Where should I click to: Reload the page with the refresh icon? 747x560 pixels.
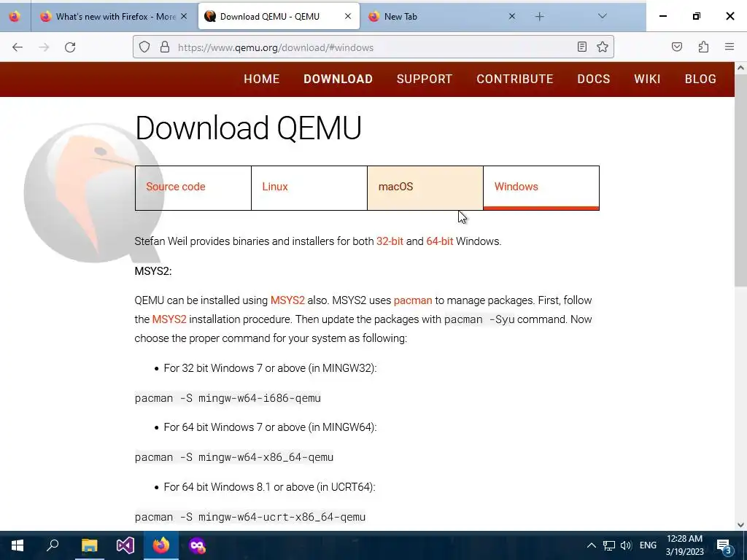pyautogui.click(x=70, y=47)
